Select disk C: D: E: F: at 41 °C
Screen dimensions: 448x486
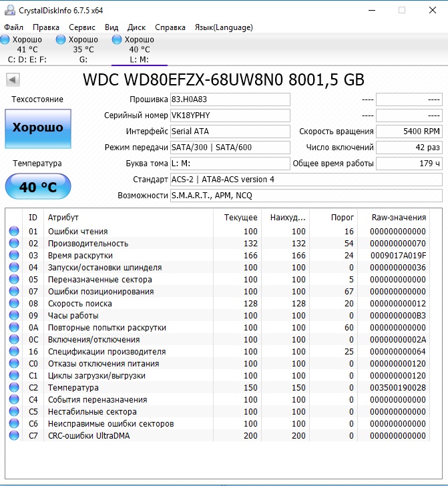27,49
